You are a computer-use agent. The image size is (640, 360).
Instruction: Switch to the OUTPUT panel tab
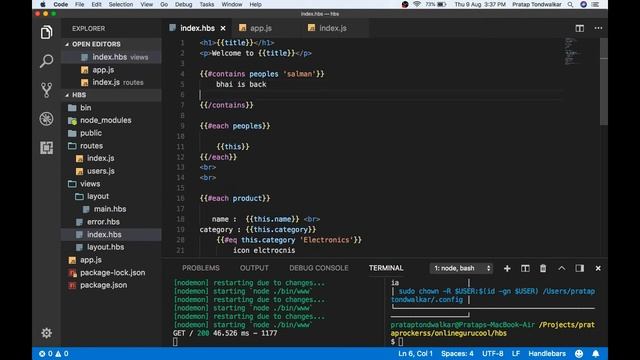254,268
